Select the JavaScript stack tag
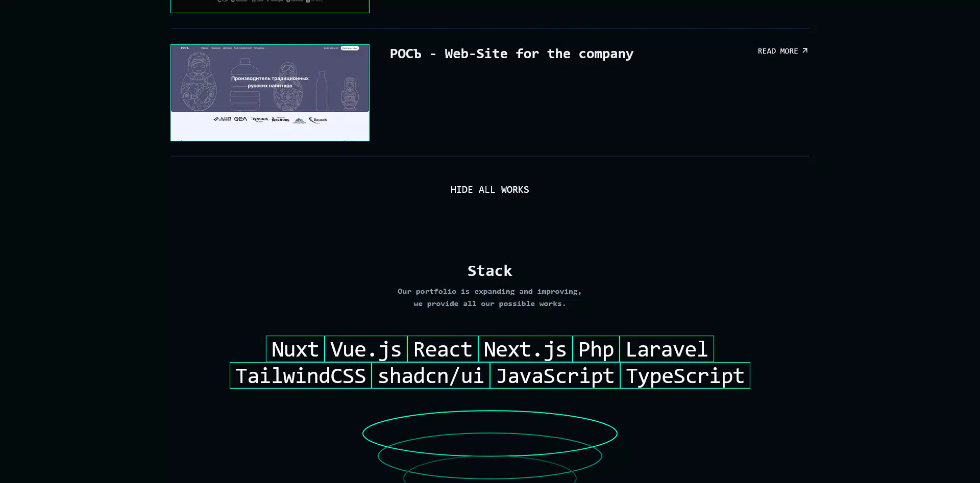980x483 pixels. [555, 375]
